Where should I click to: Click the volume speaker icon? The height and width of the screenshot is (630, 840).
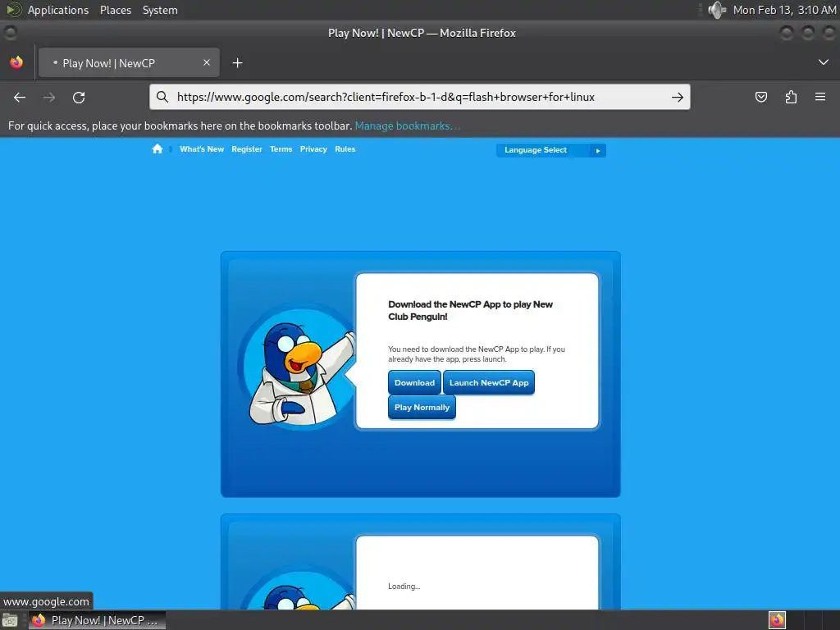click(x=716, y=10)
